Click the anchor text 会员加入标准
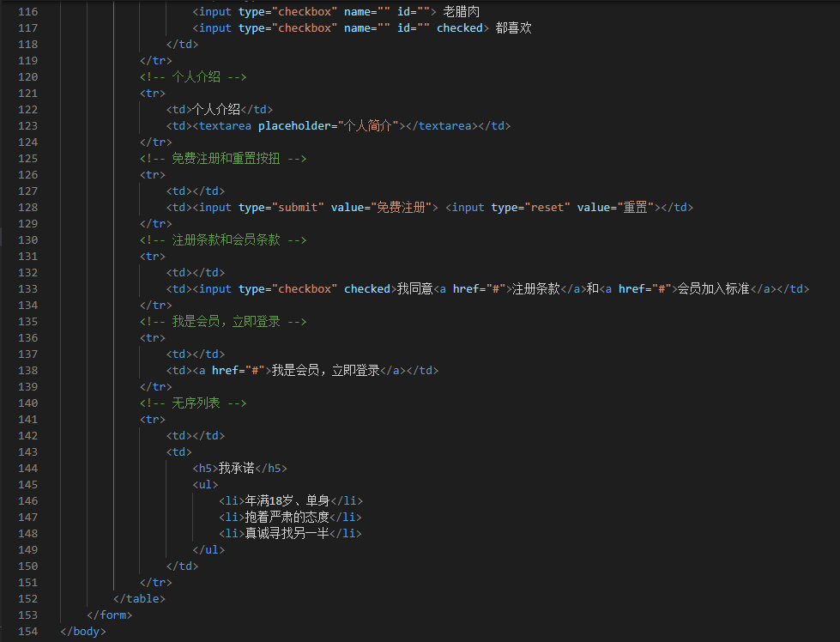Viewport: 840px width, 642px height. coord(714,289)
